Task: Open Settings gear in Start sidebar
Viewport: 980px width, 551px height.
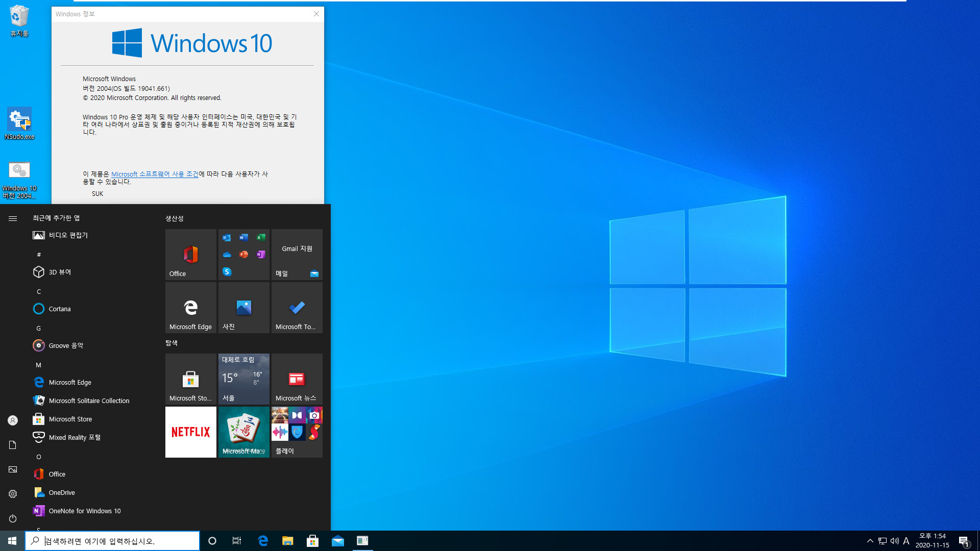Action: 13,494
